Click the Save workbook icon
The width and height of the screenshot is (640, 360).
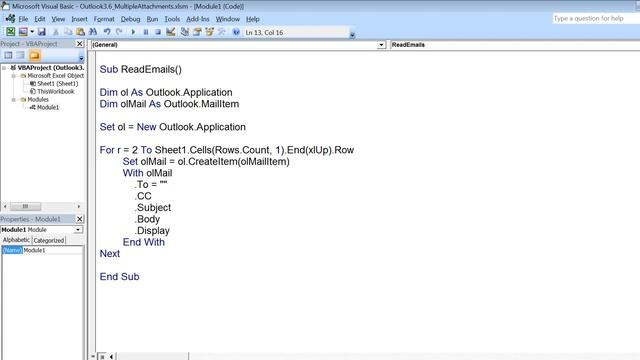click(x=42, y=31)
